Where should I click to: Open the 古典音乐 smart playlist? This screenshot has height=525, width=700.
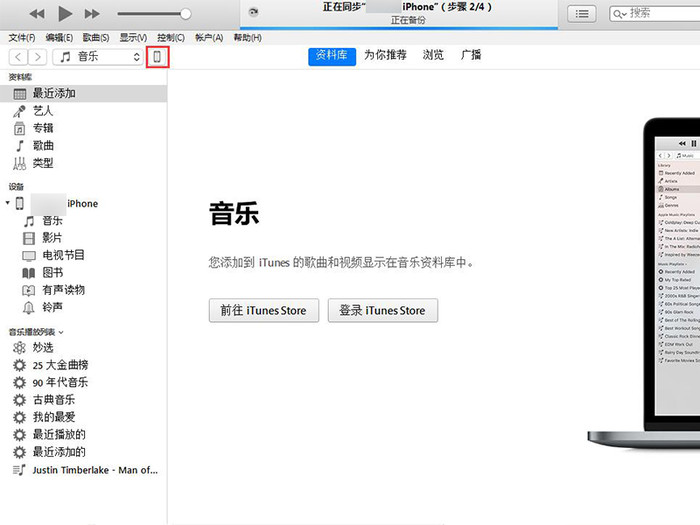(83, 400)
